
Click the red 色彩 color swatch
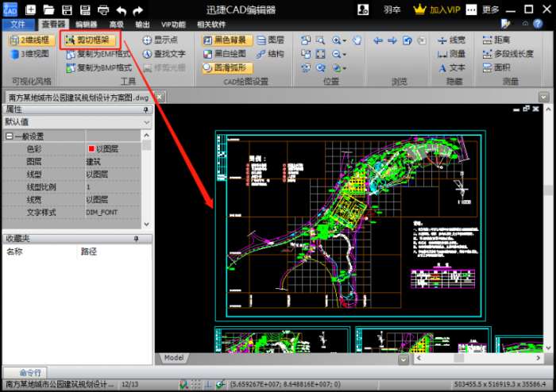(91, 148)
